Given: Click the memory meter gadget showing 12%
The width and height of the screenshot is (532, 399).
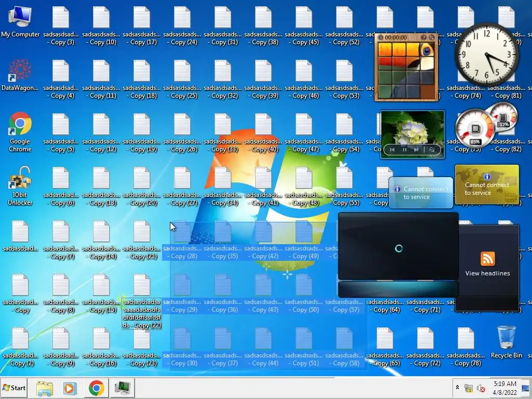Looking at the screenshot, I should point(503,117).
